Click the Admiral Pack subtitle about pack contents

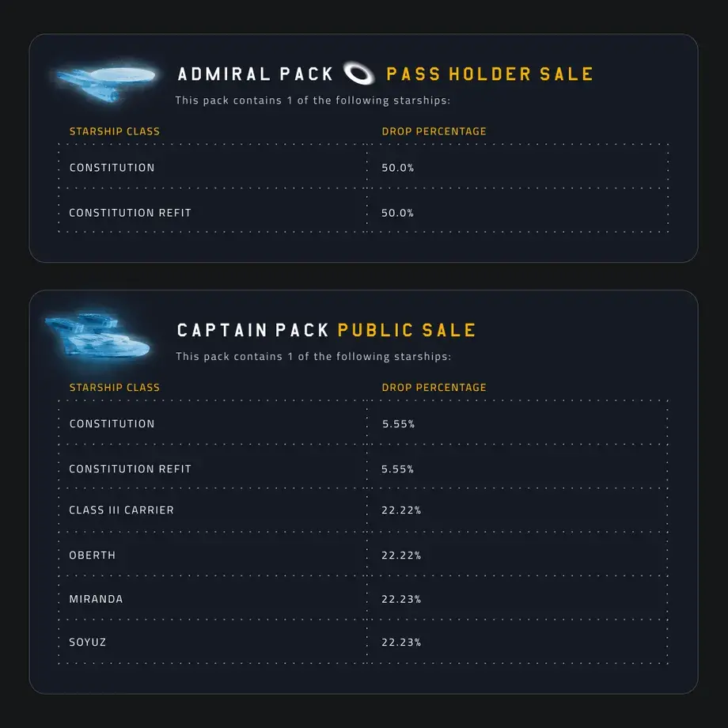(x=313, y=100)
